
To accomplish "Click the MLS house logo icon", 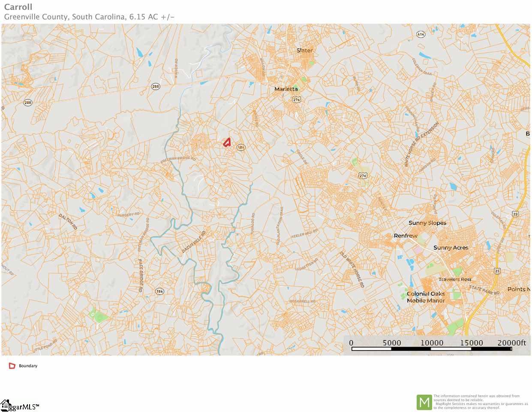I will 6,405.
